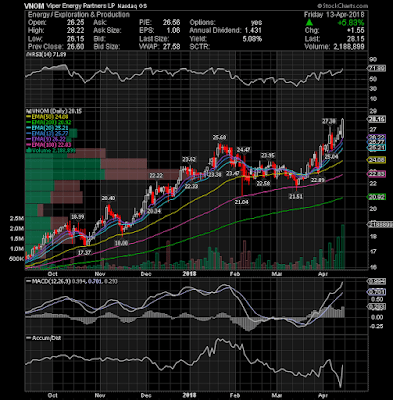Click the 21.51 March low price label
Viewport: 393px width, 400px height.
coord(296,197)
